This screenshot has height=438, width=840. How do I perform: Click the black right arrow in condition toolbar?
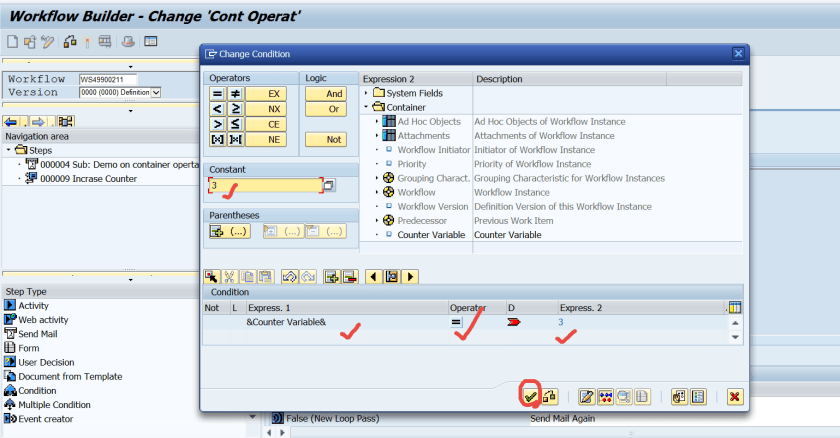click(x=410, y=277)
